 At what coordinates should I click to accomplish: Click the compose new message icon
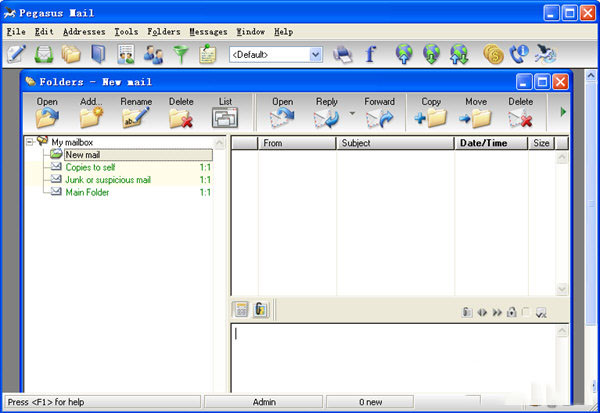click(17, 54)
